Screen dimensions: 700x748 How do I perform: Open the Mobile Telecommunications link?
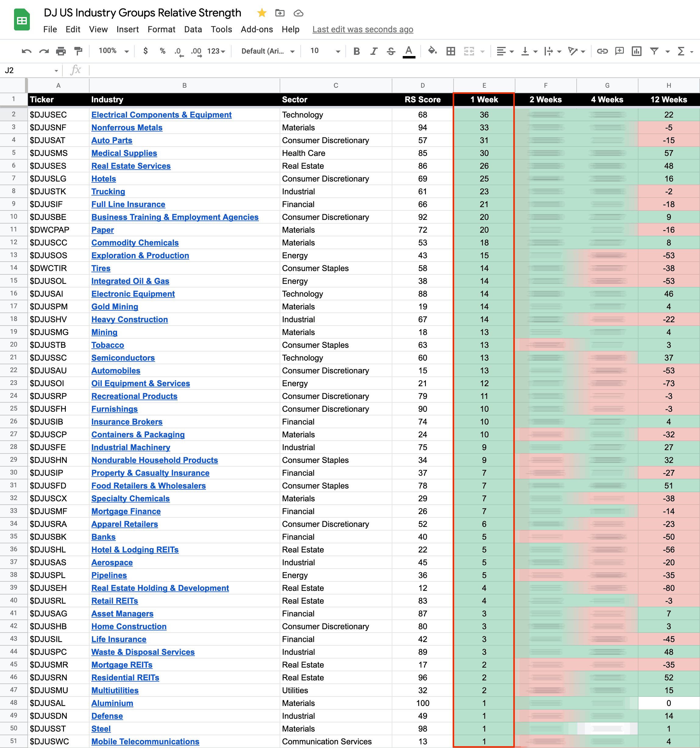[145, 741]
